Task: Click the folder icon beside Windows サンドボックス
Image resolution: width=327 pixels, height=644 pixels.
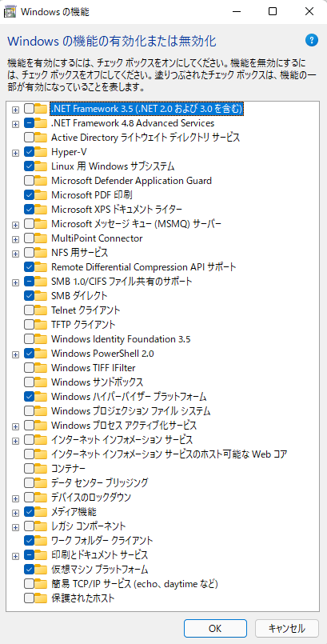Action: pyautogui.click(x=41, y=382)
